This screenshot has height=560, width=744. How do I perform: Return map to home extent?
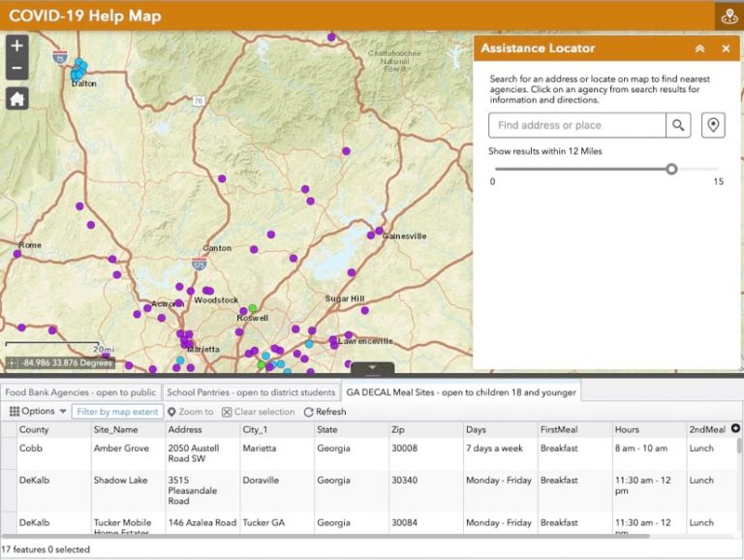tap(17, 99)
